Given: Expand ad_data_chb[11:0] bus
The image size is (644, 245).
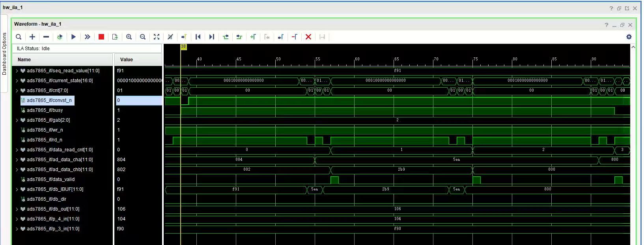Looking at the screenshot, I should click(17, 170).
